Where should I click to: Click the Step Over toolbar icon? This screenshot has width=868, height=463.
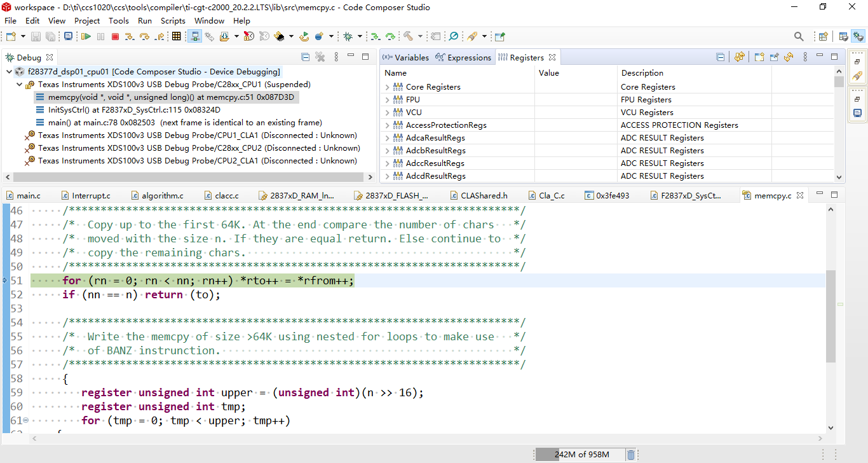coord(144,37)
